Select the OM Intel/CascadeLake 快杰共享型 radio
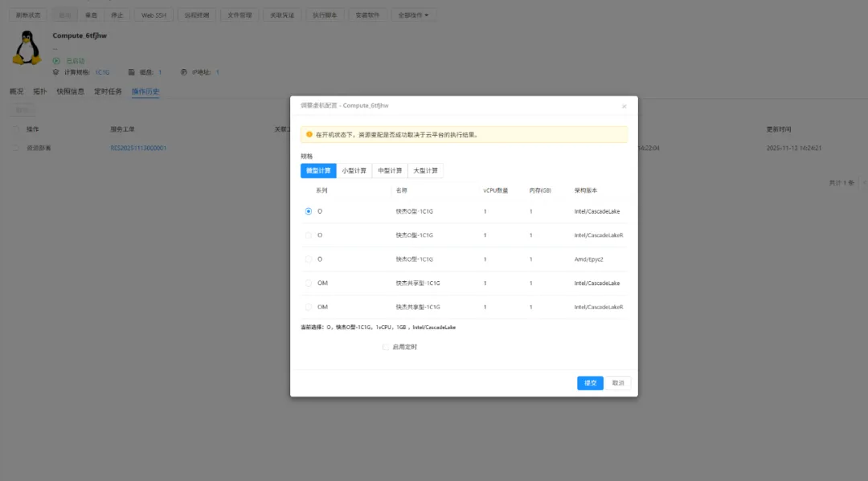This screenshot has height=481, width=868. tap(309, 283)
